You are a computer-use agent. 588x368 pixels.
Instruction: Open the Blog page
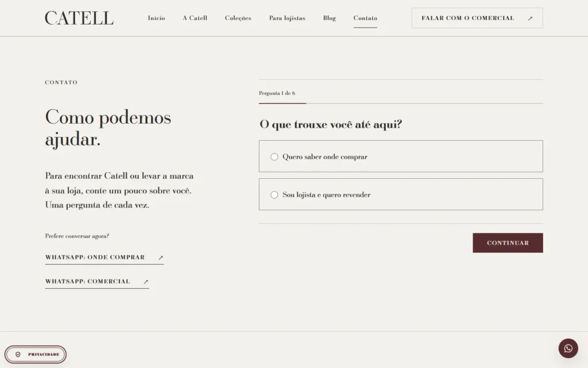(329, 18)
